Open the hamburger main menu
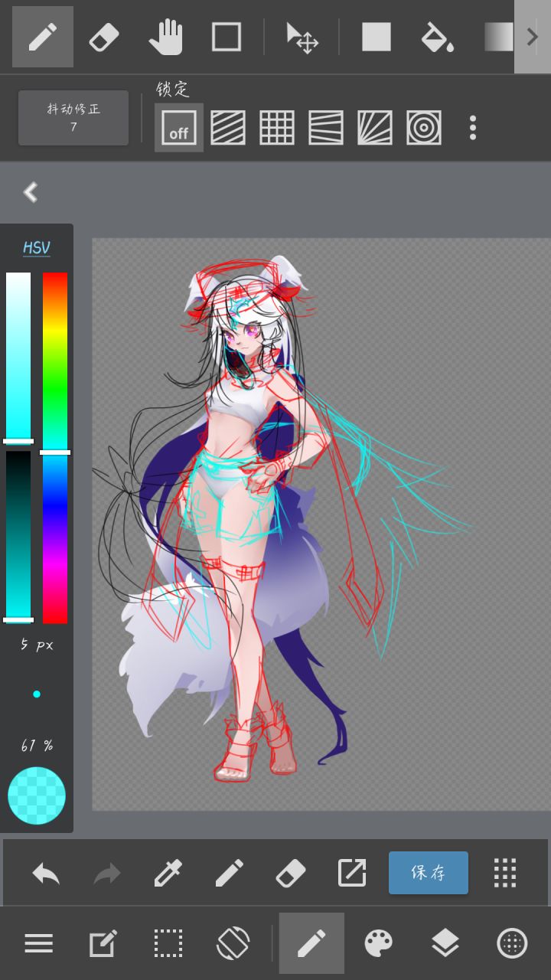Image resolution: width=551 pixels, height=980 pixels. (38, 943)
